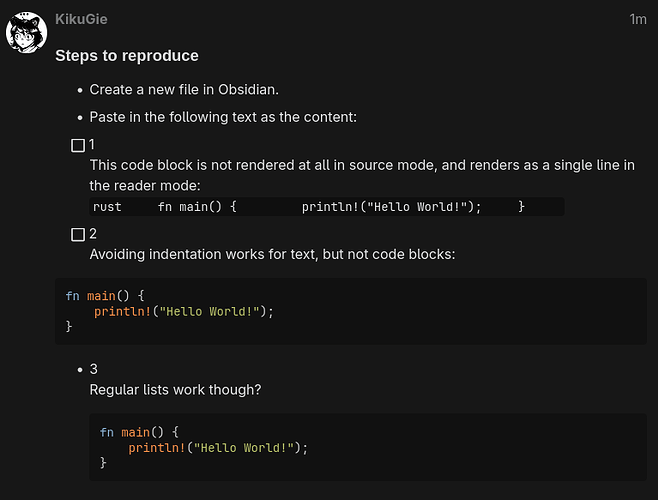658x500 pixels.
Task: Click the println! line in the bottom code block
Action: point(218,447)
